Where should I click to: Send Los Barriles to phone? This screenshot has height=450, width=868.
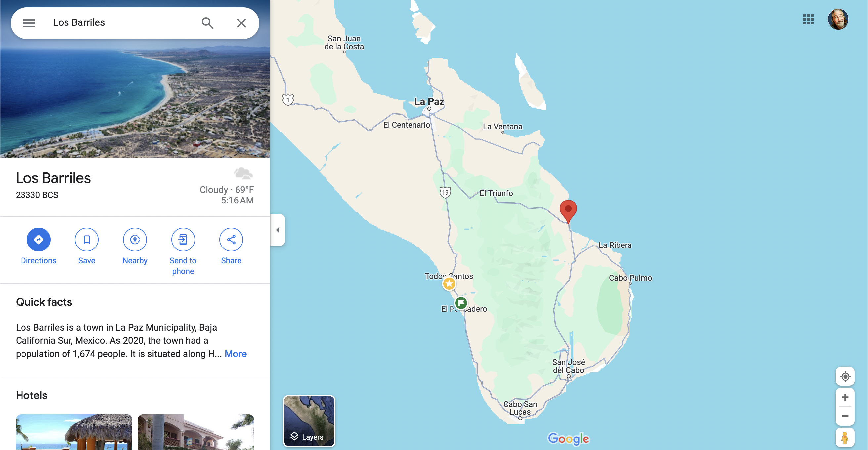[183, 239]
